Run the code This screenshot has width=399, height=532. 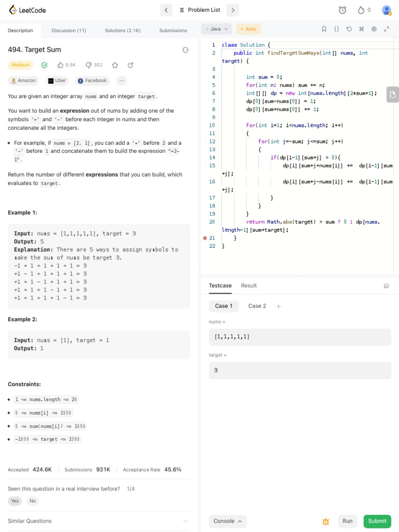(348, 521)
